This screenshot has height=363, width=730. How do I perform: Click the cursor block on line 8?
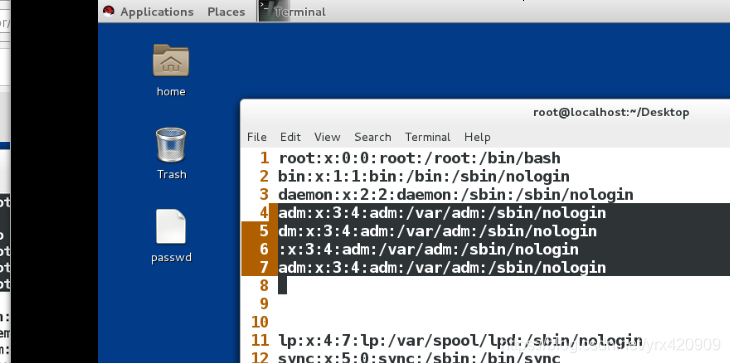tap(283, 285)
